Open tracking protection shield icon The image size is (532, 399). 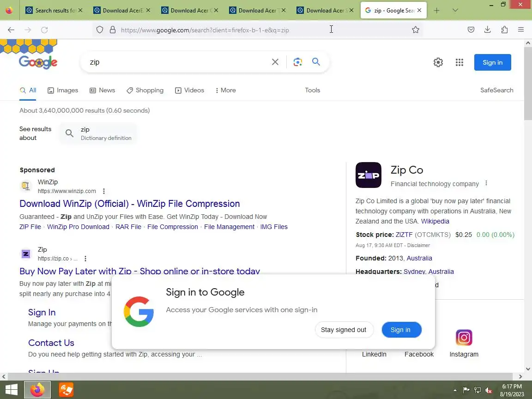click(99, 30)
